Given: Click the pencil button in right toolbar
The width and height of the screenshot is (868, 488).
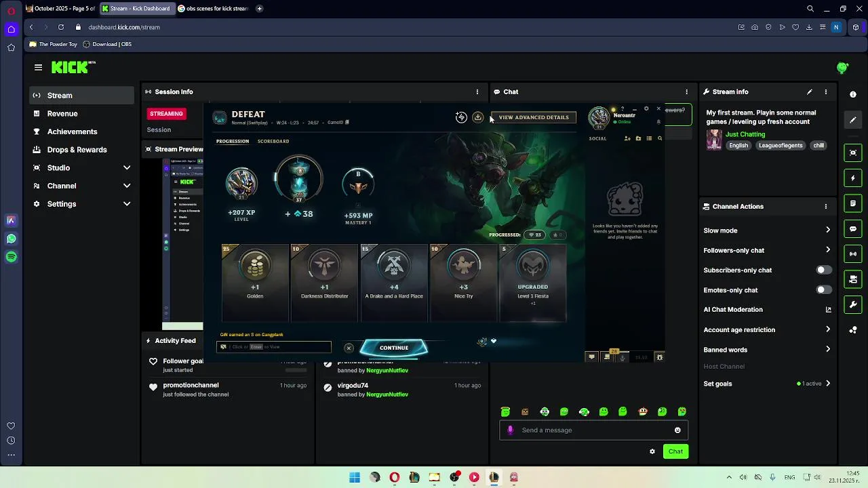Looking at the screenshot, I should (853, 120).
